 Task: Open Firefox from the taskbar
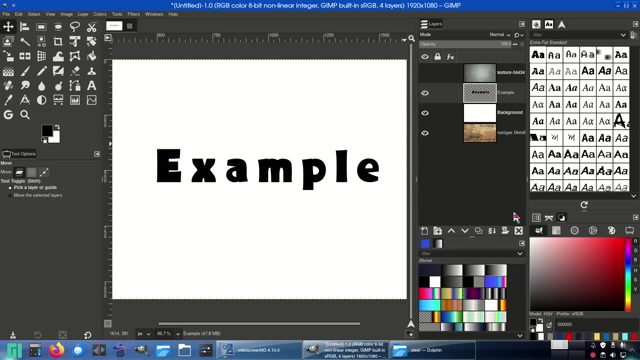[57, 350]
